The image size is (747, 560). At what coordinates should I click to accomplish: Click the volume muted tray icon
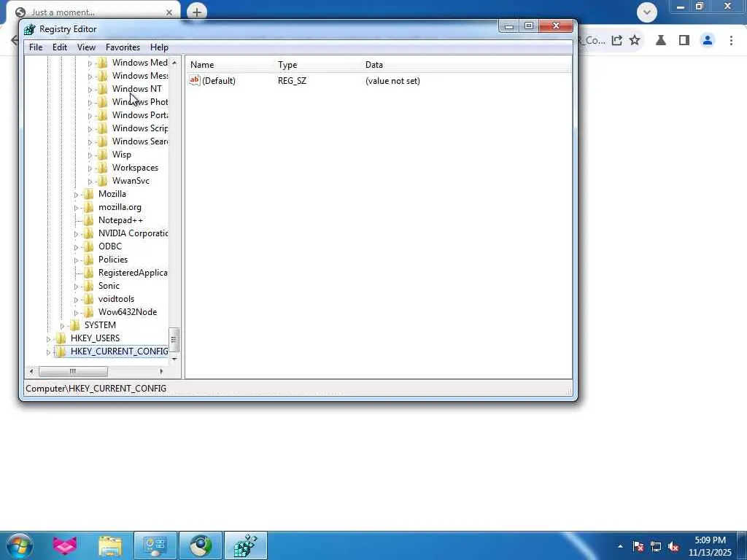[673, 546]
